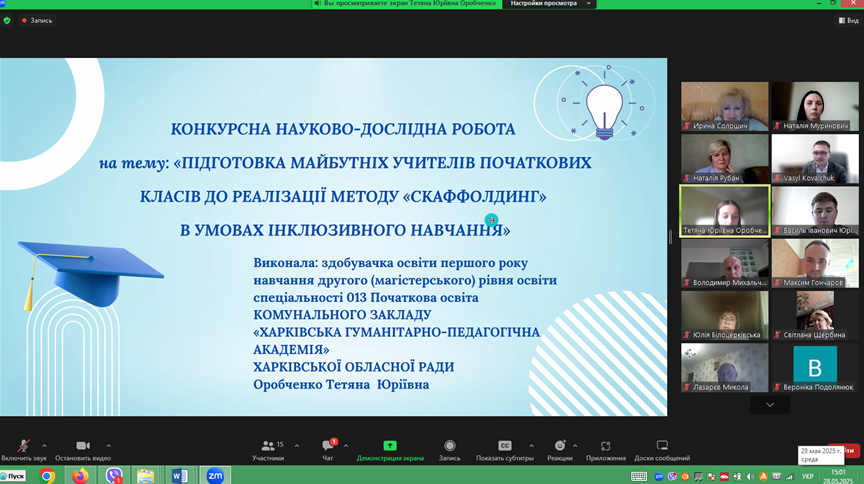Click the Вид view layout button

point(849,20)
